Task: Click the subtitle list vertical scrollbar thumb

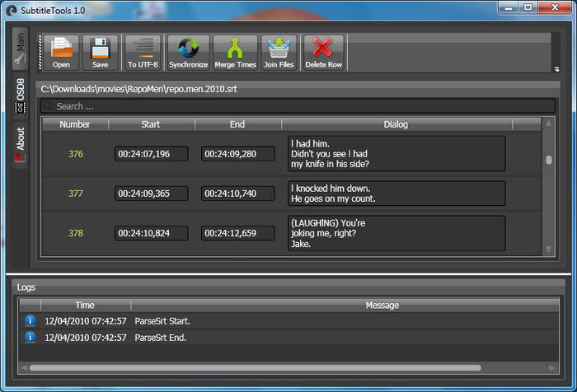Action: 549,160
